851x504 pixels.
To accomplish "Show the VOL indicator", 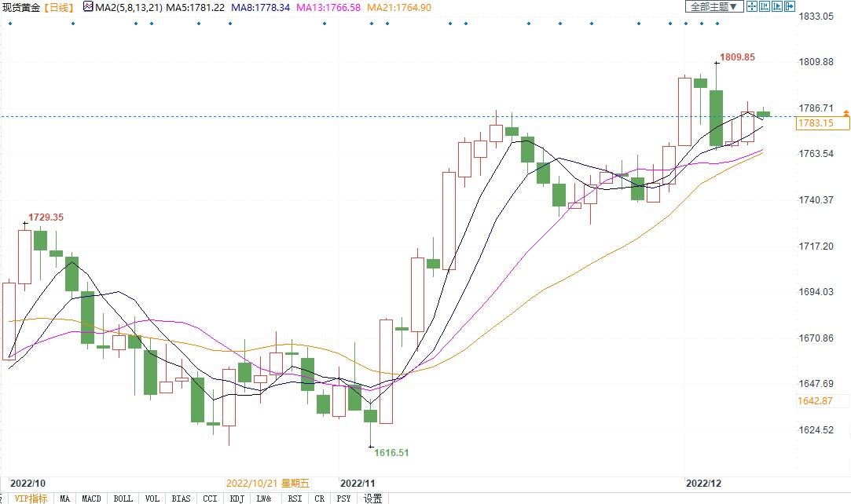I will 152,499.
